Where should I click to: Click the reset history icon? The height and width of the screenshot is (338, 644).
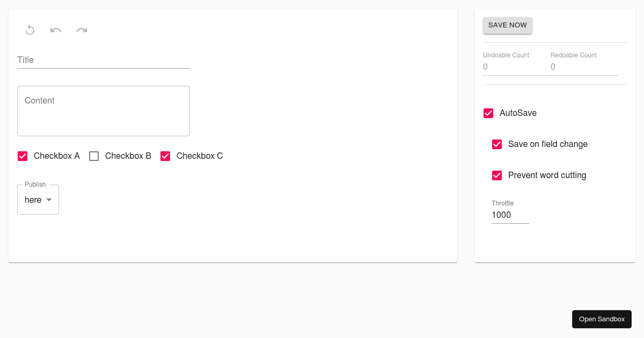(x=30, y=30)
